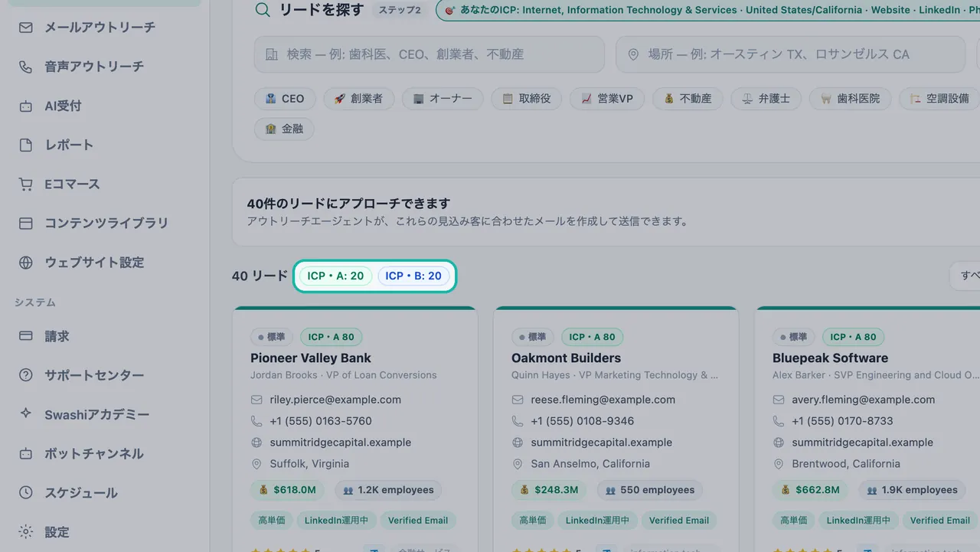
Task: Click the phone icon on Oakmont Builders card
Action: [x=517, y=421]
